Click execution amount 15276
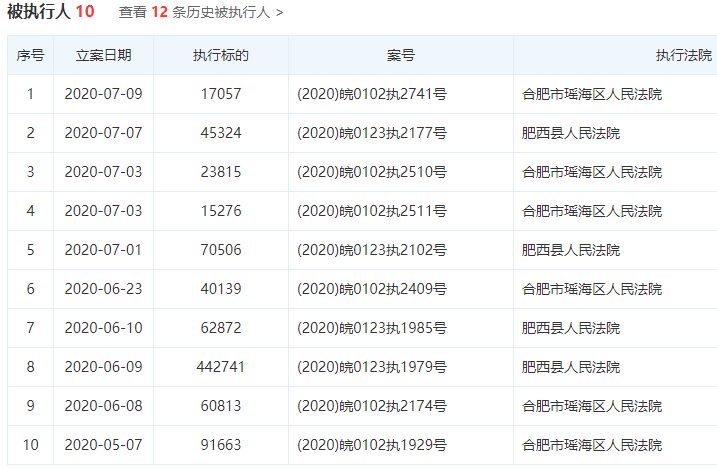The image size is (717, 469). click(221, 211)
